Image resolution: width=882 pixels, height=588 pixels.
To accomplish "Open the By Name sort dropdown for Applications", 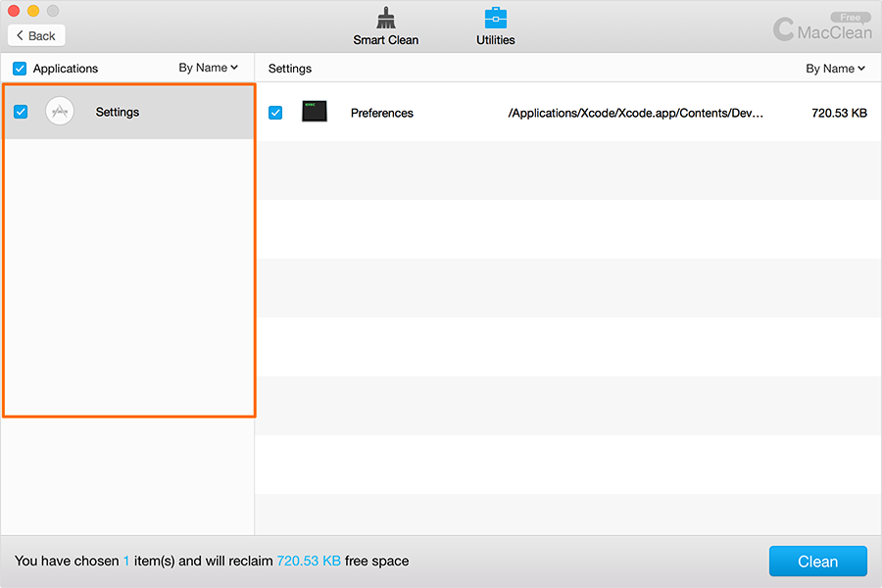I will pyautogui.click(x=208, y=68).
